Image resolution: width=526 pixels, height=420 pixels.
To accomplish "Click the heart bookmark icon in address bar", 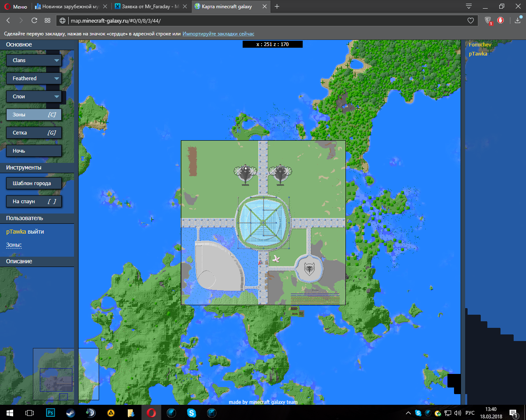I will click(470, 21).
